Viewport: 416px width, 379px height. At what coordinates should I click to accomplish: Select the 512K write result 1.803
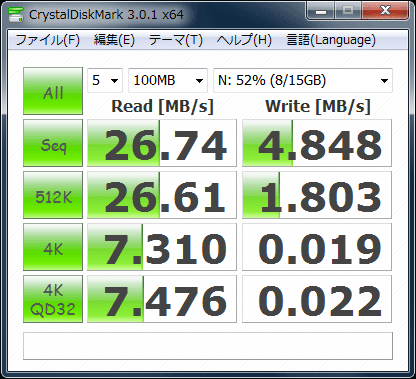(x=317, y=195)
